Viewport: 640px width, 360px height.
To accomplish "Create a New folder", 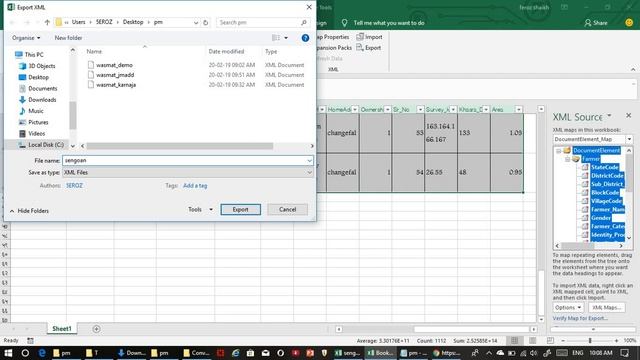I will point(68,38).
